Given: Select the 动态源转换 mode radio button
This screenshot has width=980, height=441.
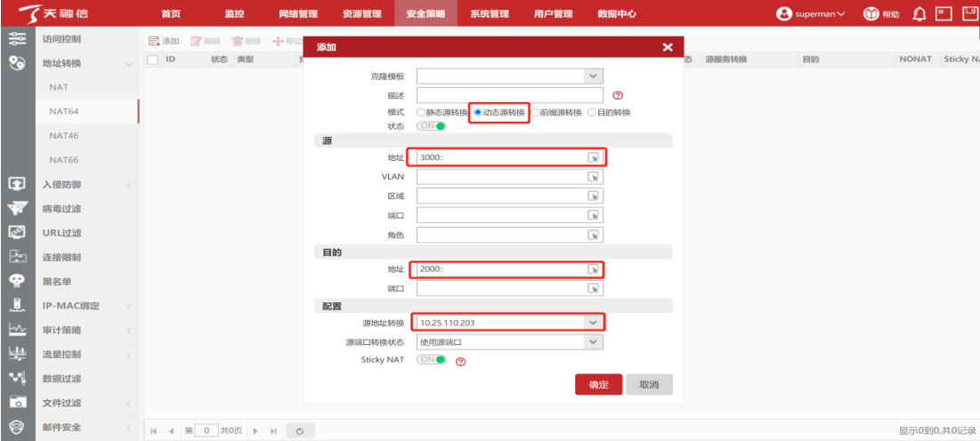Looking at the screenshot, I should [x=477, y=112].
